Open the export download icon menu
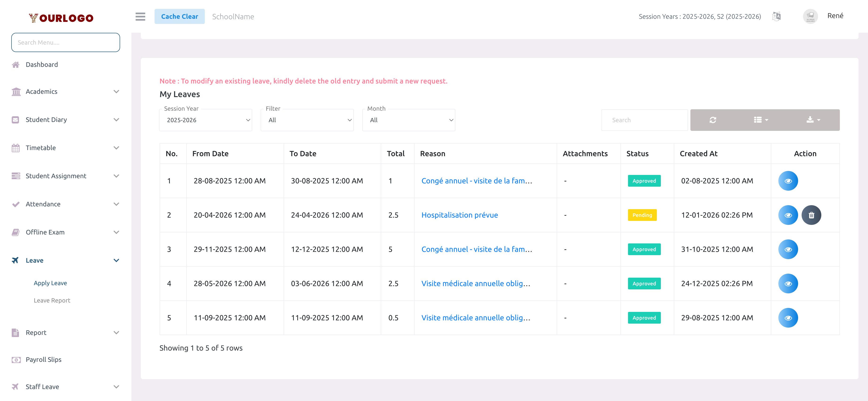 click(813, 120)
